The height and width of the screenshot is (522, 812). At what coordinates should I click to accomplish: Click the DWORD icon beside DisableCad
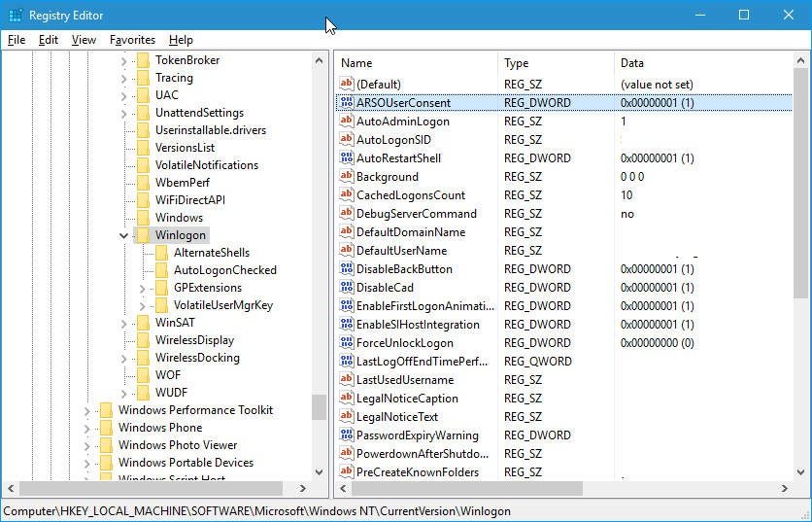click(347, 288)
